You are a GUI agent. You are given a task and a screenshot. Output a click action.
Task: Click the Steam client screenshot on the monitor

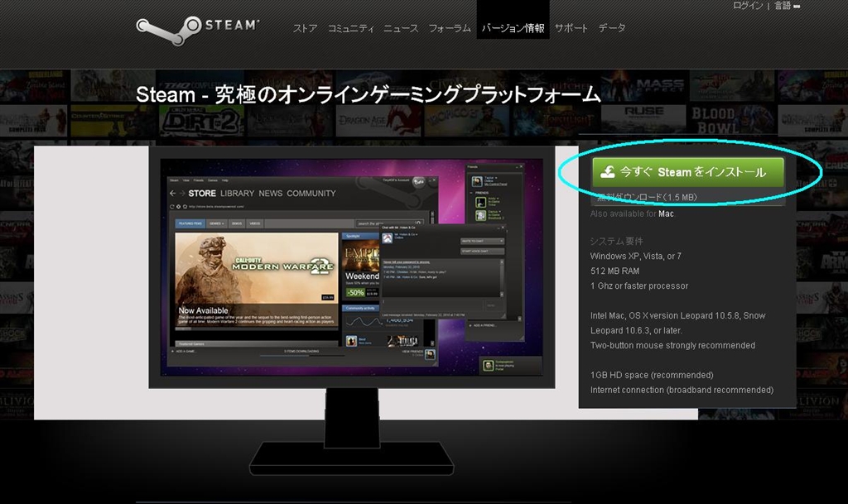352,267
